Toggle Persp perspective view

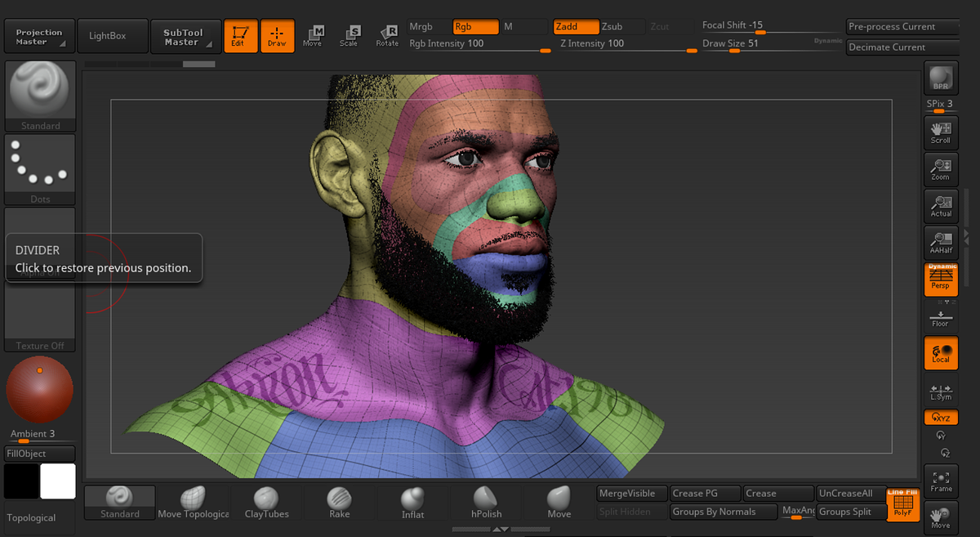coord(941,280)
